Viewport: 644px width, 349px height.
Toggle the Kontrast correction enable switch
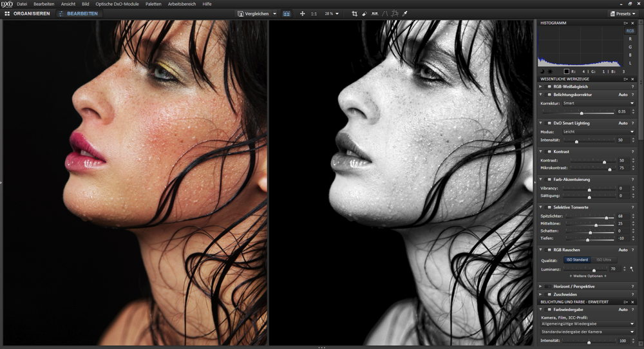coord(548,151)
